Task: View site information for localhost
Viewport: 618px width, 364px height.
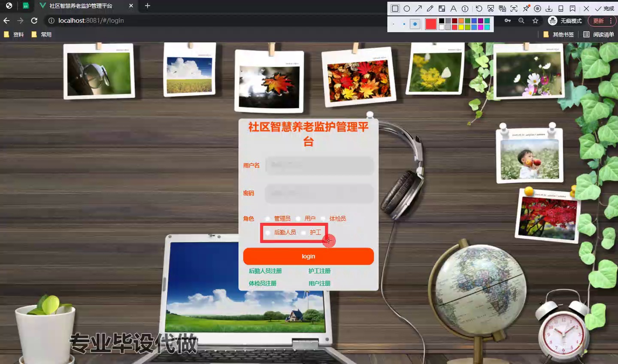Action: click(51, 21)
